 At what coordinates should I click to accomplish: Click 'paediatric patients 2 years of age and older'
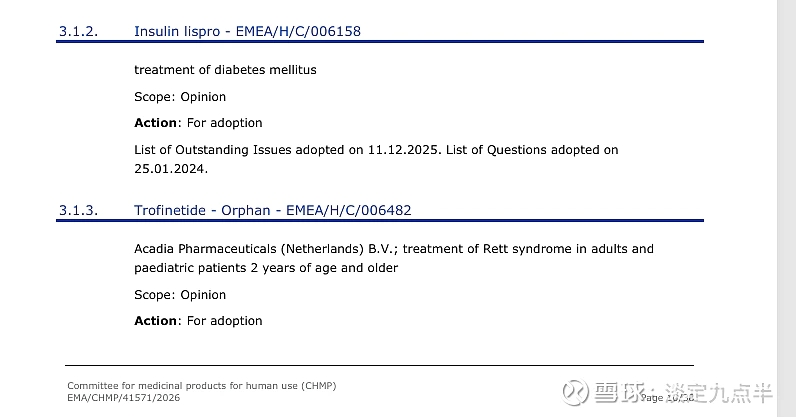pos(266,268)
